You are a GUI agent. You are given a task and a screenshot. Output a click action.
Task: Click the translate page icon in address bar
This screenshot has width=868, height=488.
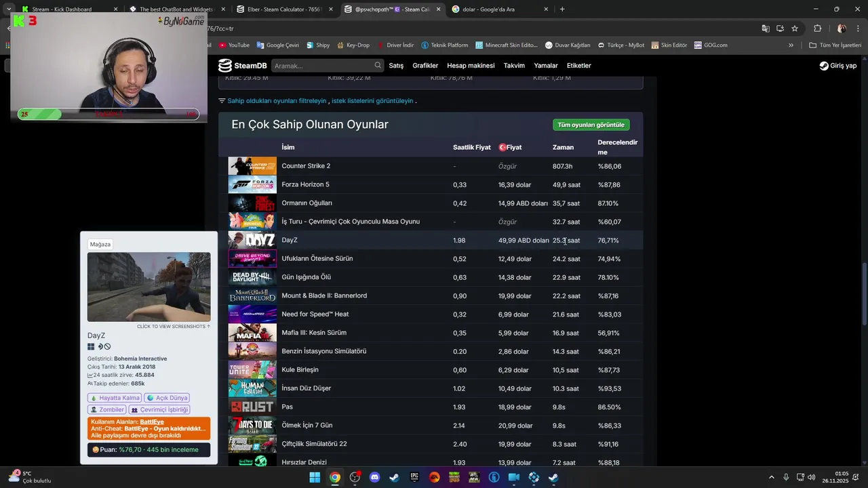click(x=766, y=28)
